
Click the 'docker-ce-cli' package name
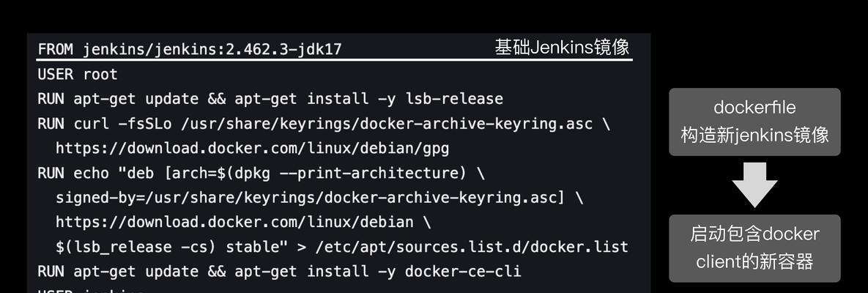click(x=464, y=272)
